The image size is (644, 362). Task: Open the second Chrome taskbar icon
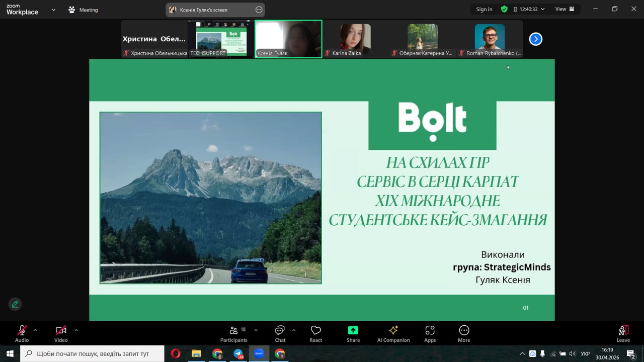tap(280, 353)
